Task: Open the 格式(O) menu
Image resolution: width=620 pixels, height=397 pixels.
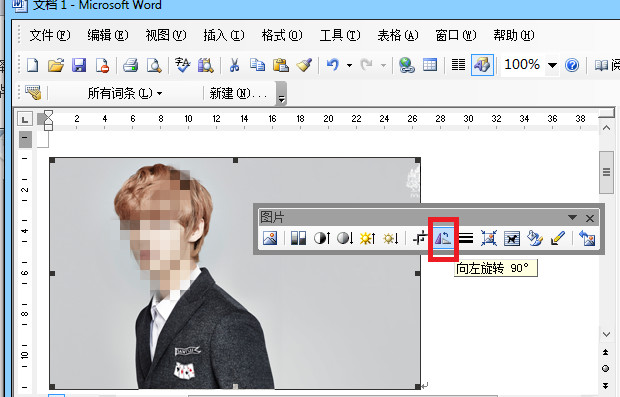Action: pos(282,35)
